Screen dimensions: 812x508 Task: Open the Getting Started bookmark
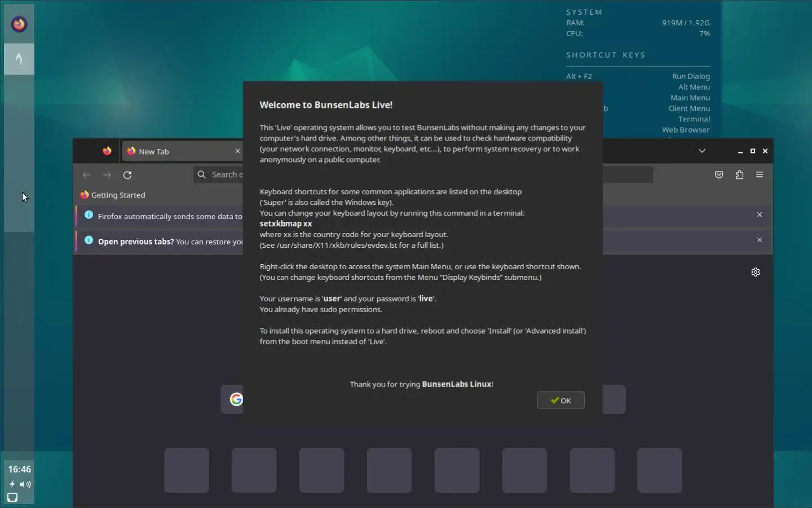point(113,195)
